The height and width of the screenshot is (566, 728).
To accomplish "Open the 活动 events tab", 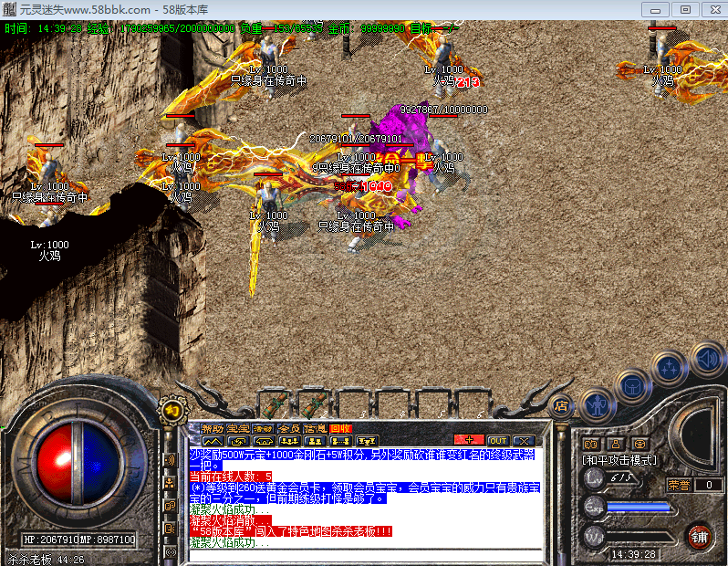I will 264,428.
